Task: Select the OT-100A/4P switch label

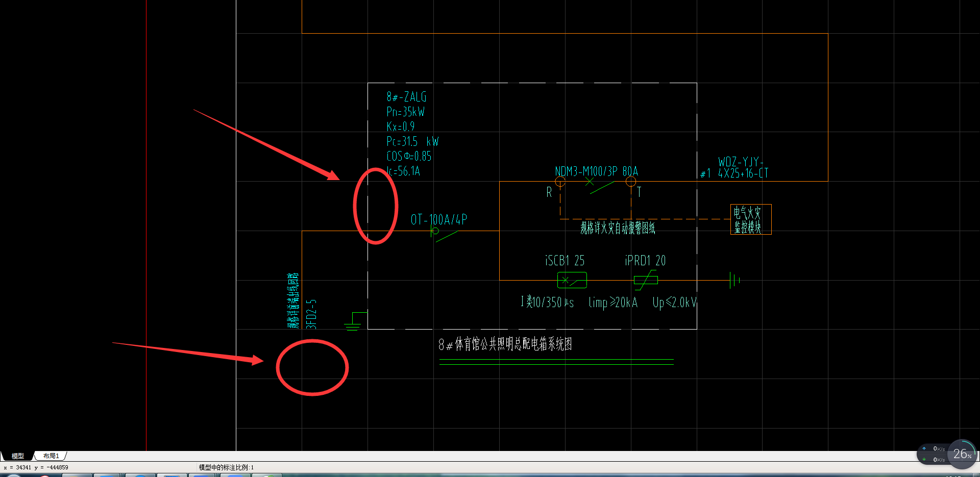Action: click(439, 220)
